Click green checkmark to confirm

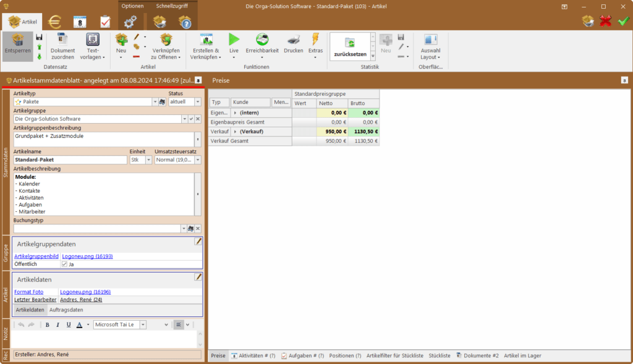[623, 21]
